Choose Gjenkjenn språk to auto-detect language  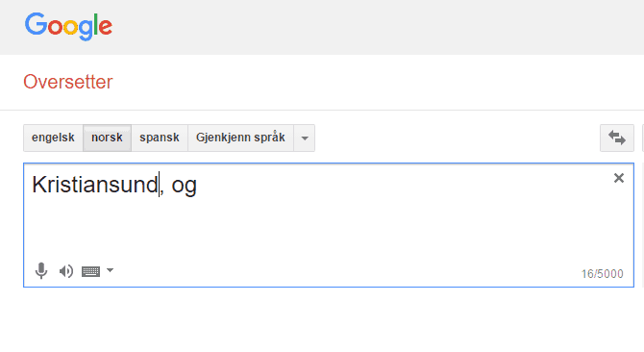[240, 138]
